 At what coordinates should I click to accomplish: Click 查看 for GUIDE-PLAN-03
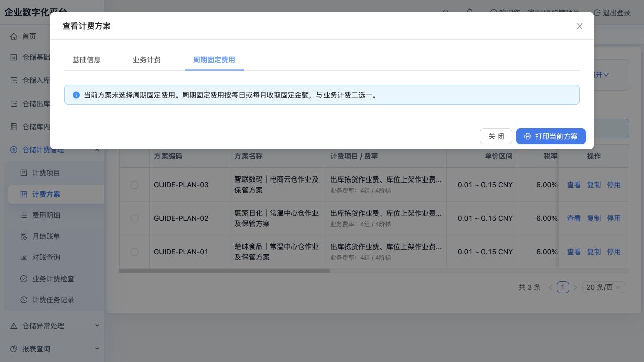574,185
